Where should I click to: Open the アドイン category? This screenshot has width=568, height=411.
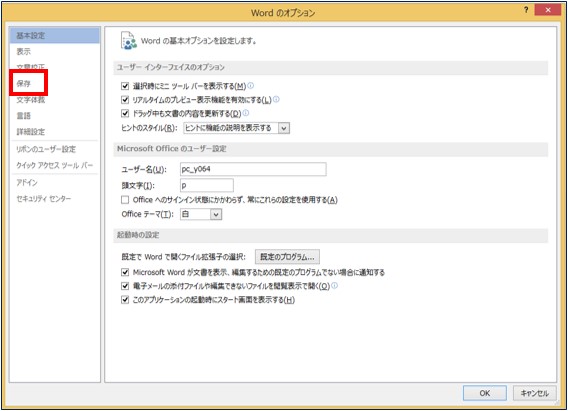tap(27, 183)
